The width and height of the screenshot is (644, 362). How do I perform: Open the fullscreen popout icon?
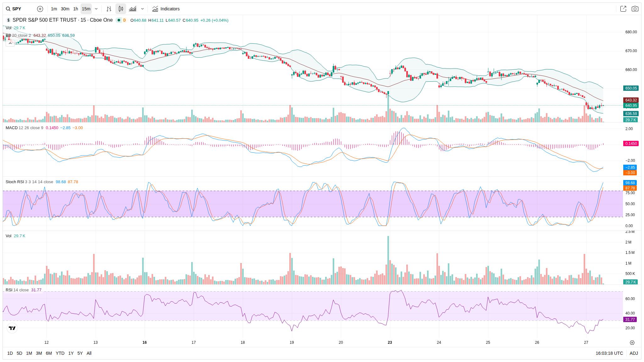(623, 9)
